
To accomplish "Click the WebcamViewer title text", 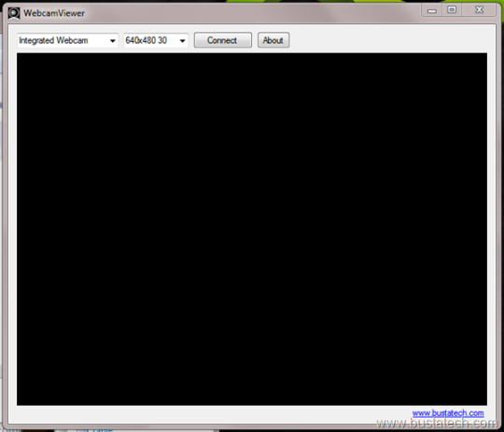I will [54, 13].
